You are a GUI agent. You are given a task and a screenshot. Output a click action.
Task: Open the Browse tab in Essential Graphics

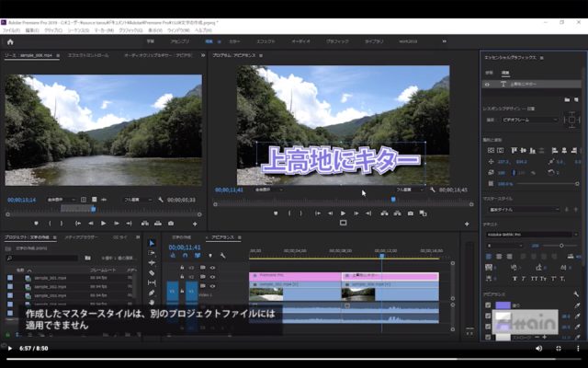pyautogui.click(x=489, y=73)
